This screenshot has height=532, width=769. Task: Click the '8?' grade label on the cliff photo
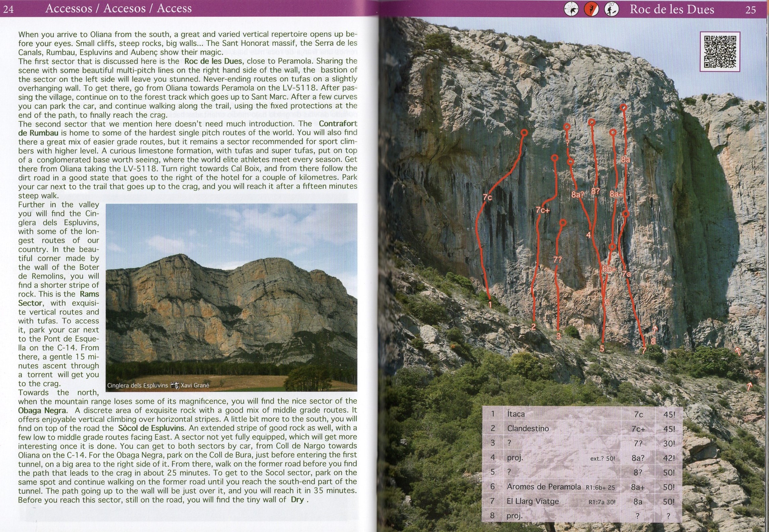(x=596, y=191)
